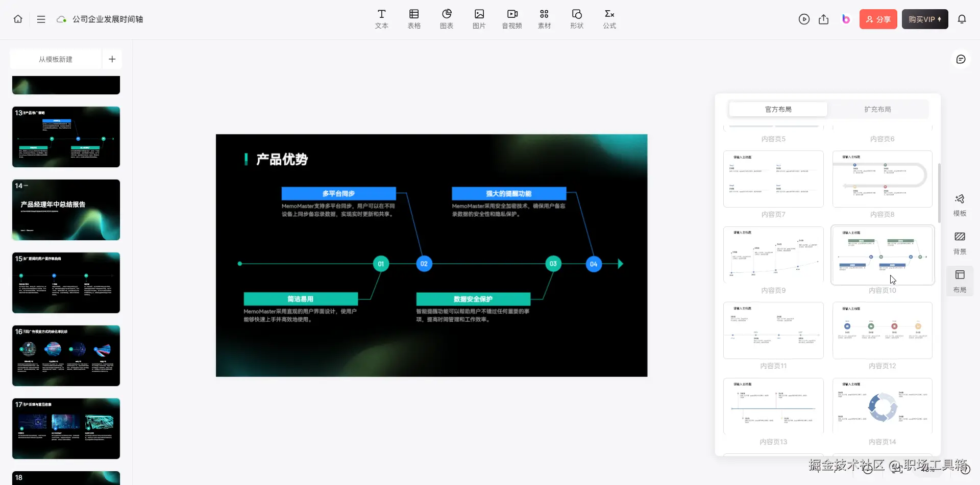Insert a table with 表格 tool

pos(414,19)
